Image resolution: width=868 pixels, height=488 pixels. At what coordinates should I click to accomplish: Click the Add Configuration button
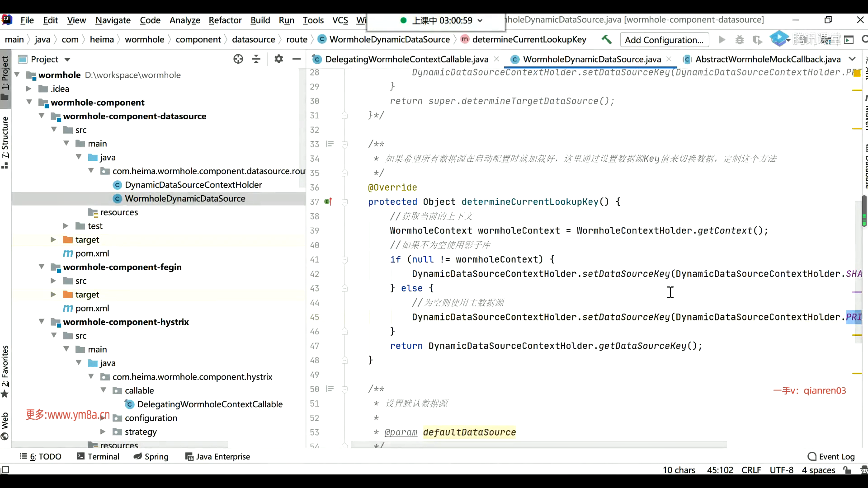(664, 40)
